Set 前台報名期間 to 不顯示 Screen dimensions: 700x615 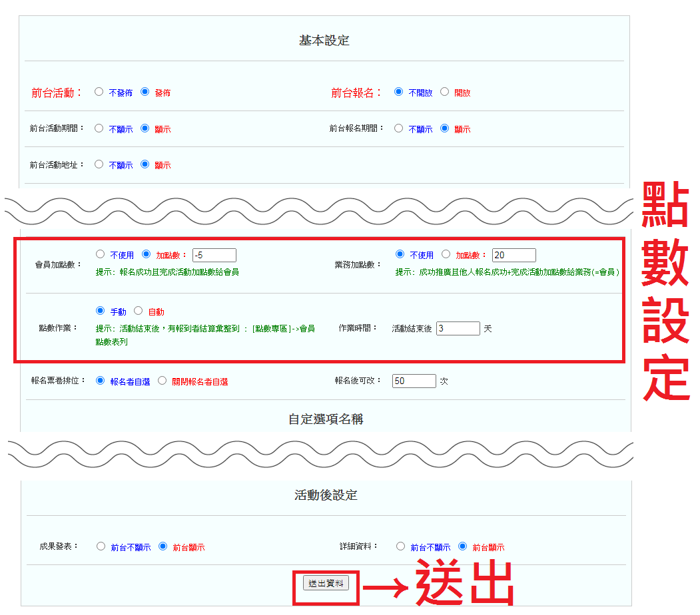click(399, 128)
